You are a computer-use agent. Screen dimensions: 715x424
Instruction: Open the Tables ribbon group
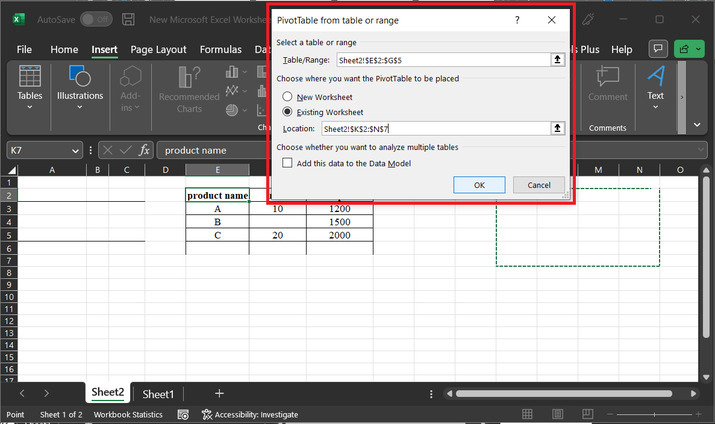[30, 88]
